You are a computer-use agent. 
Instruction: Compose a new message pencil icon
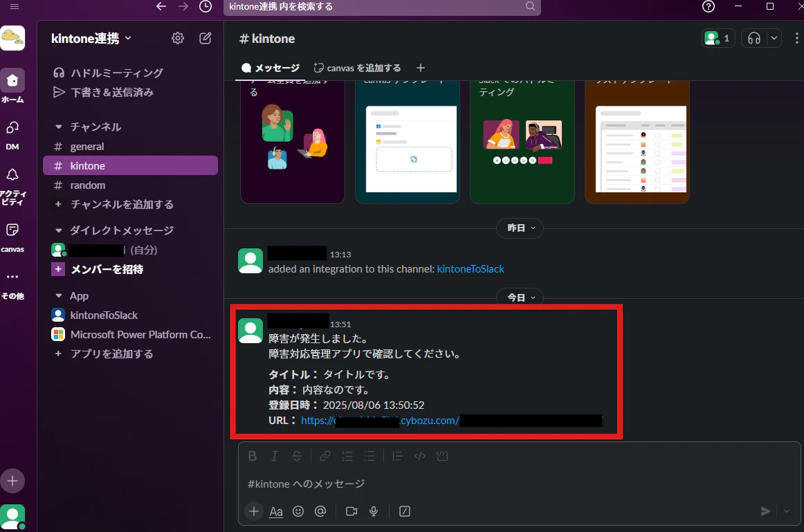205,38
